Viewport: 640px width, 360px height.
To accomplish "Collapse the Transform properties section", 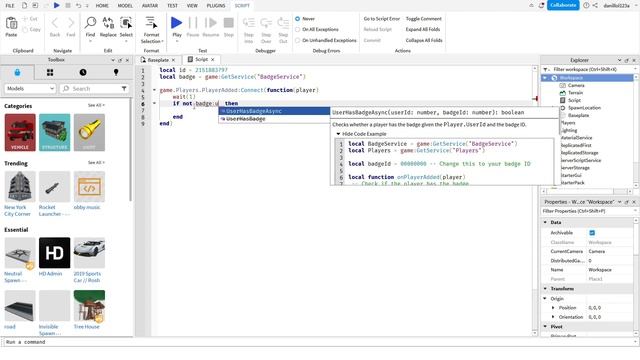I will [545, 289].
